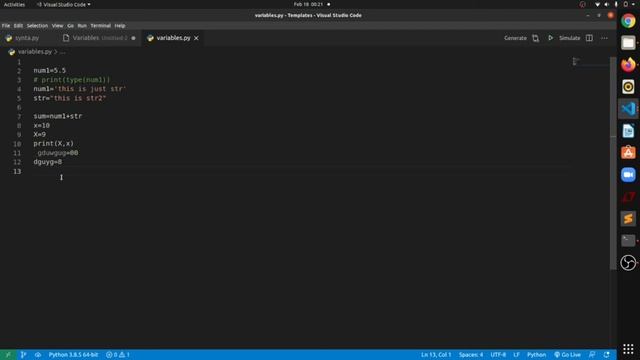Open the Go menu
640x360 pixels.
pos(71,26)
